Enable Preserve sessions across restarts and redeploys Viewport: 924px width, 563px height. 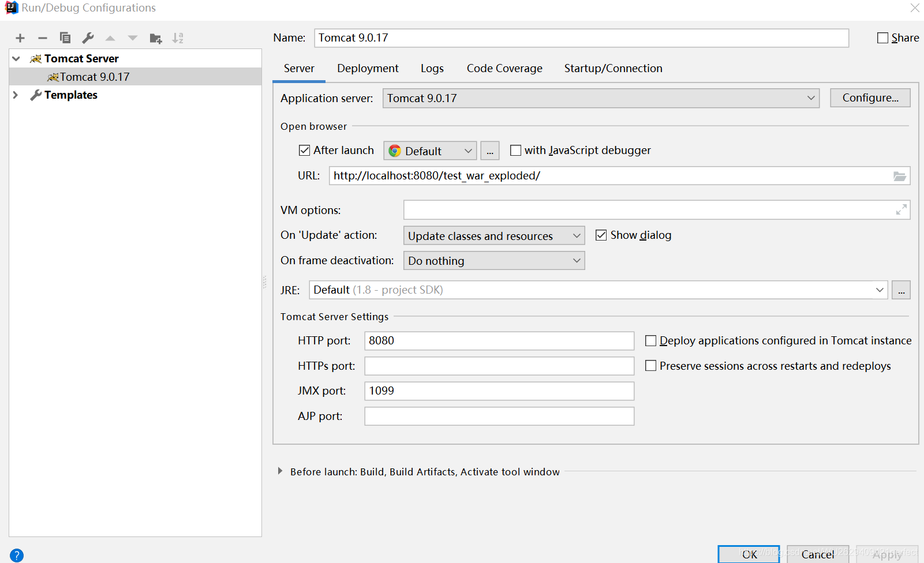click(x=650, y=366)
